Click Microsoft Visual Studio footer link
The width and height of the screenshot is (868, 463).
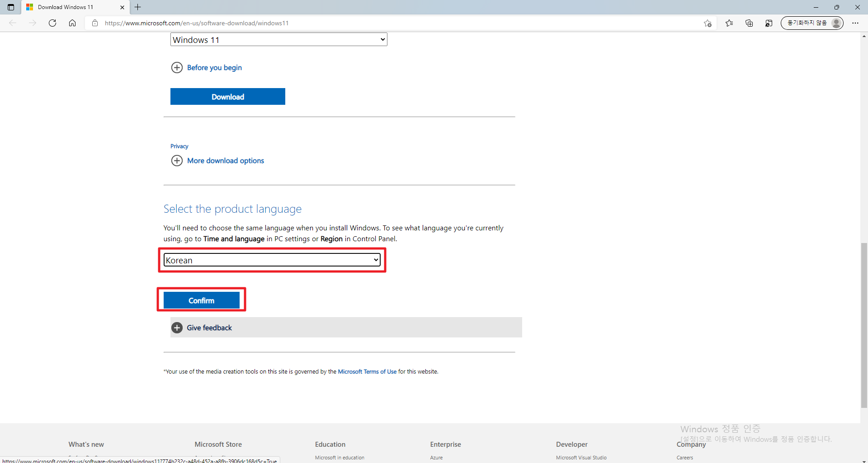[x=581, y=458]
